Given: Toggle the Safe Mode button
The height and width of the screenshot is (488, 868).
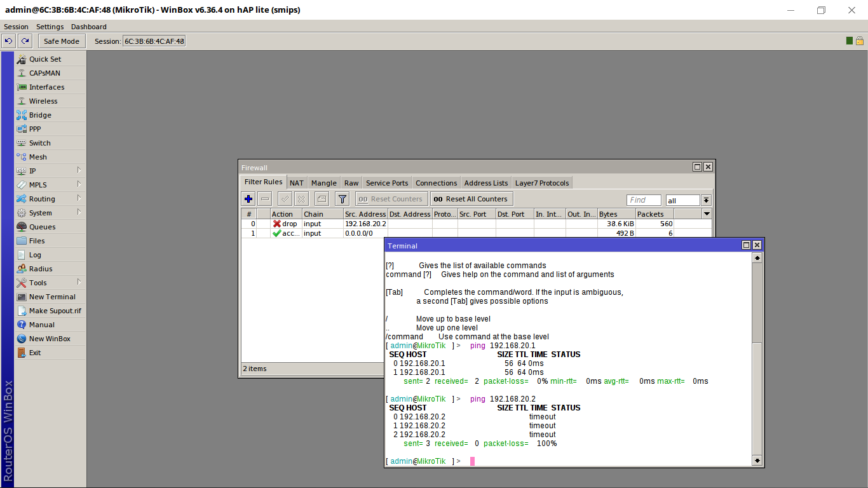Looking at the screenshot, I should [x=62, y=41].
